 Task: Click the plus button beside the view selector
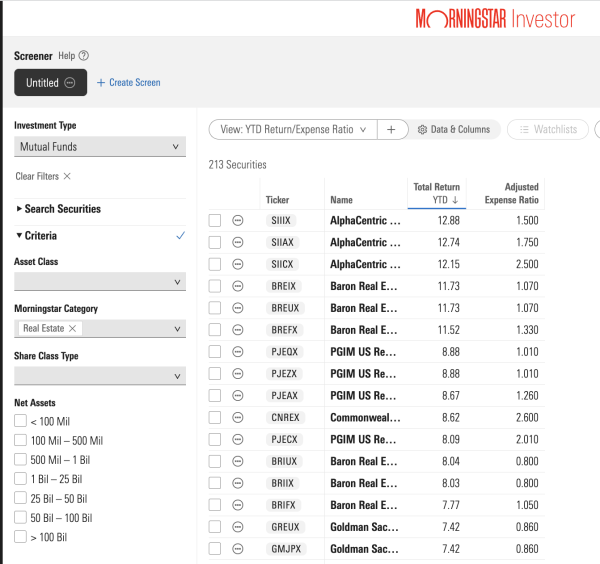391,129
